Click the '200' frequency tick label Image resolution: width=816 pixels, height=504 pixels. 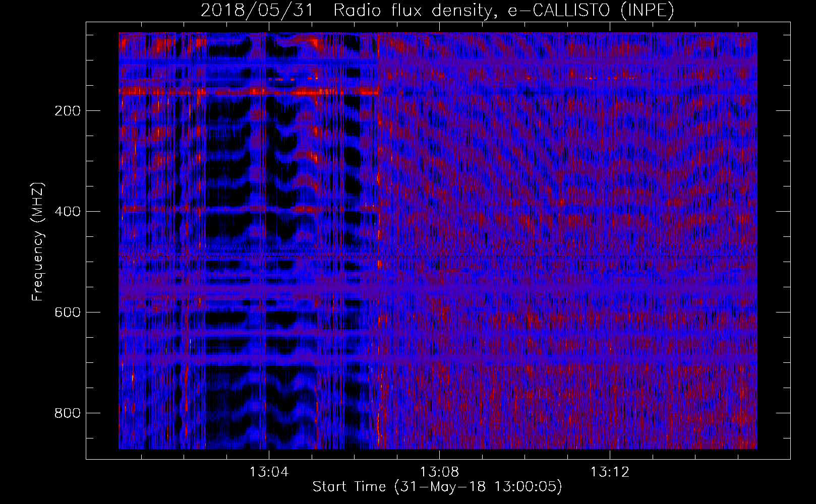tap(67, 111)
